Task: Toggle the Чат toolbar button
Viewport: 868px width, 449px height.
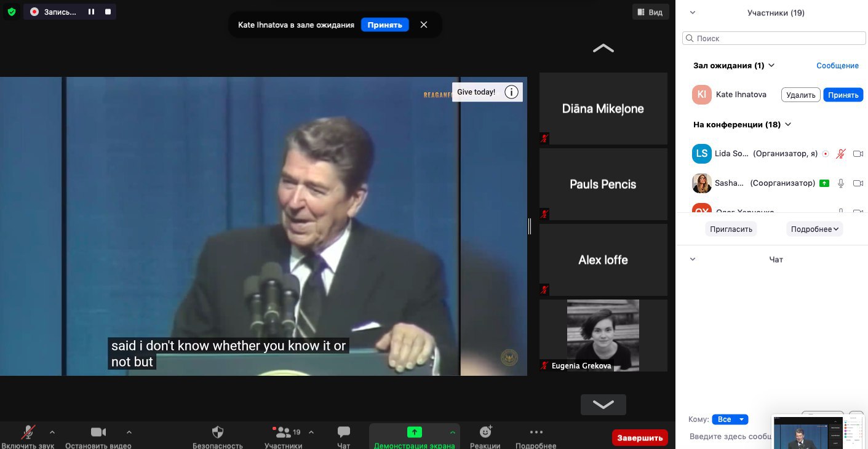Action: pos(344,437)
